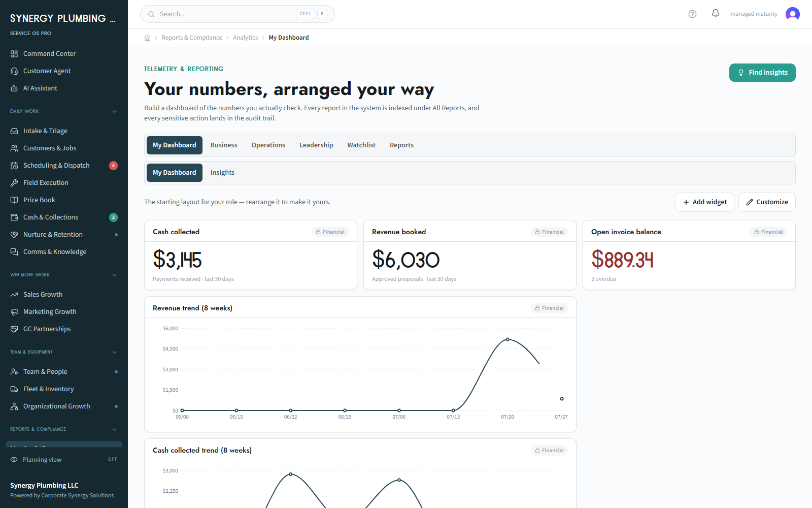Screen dimensions: 812x508
Task: Select the Leadership tab
Action: [x=316, y=145]
